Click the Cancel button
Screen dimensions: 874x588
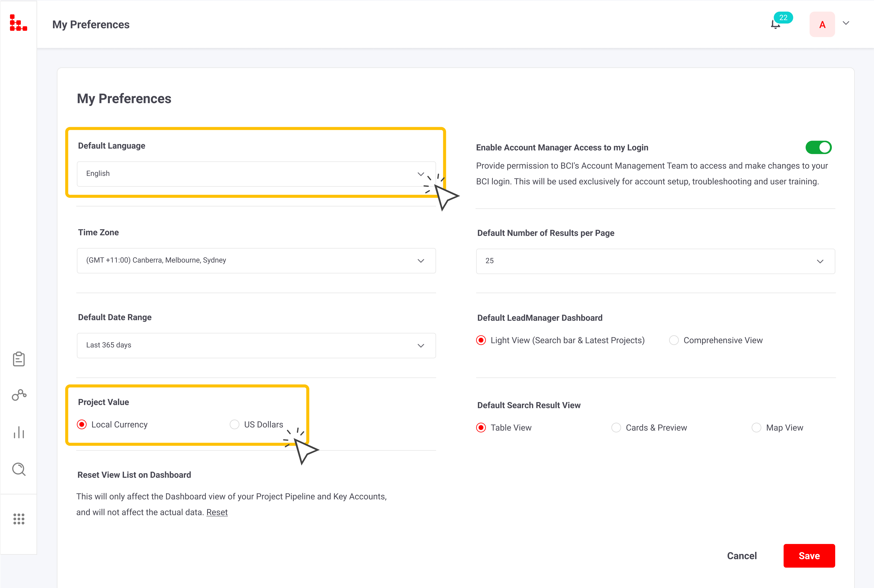tap(742, 556)
